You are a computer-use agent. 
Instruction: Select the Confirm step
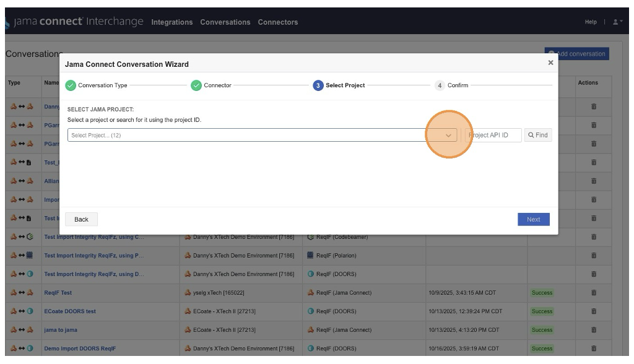(x=451, y=85)
